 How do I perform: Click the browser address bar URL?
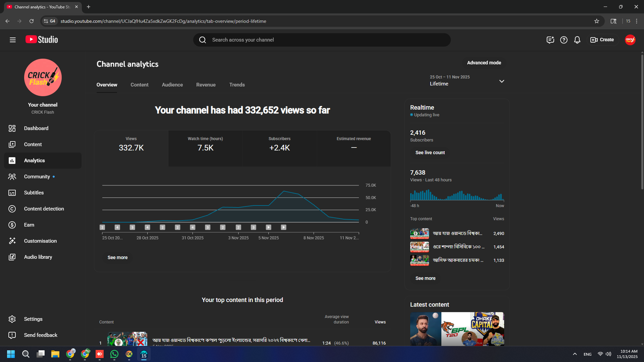(163, 21)
